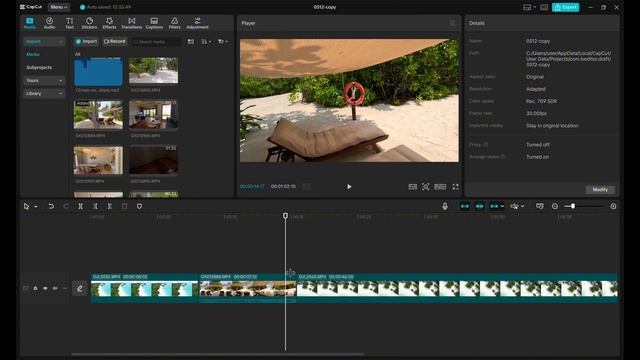Screen dimensions: 640x360
Task: Expand the Import sidebar dropdown
Action: pos(44,42)
